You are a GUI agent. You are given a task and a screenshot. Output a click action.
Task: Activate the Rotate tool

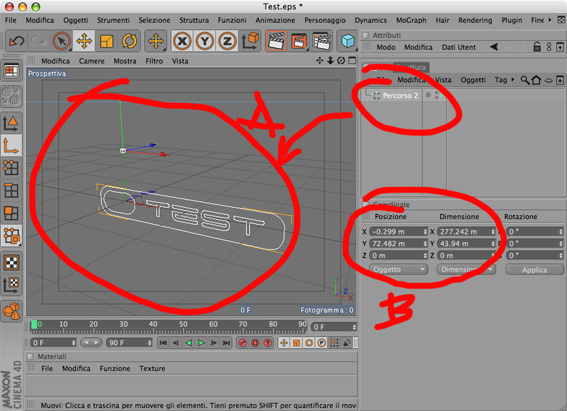click(x=129, y=41)
